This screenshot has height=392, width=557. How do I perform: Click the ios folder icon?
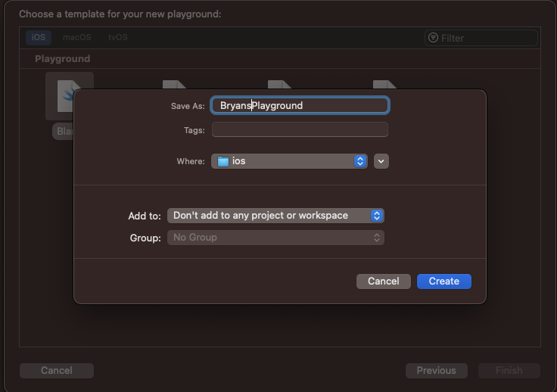223,161
